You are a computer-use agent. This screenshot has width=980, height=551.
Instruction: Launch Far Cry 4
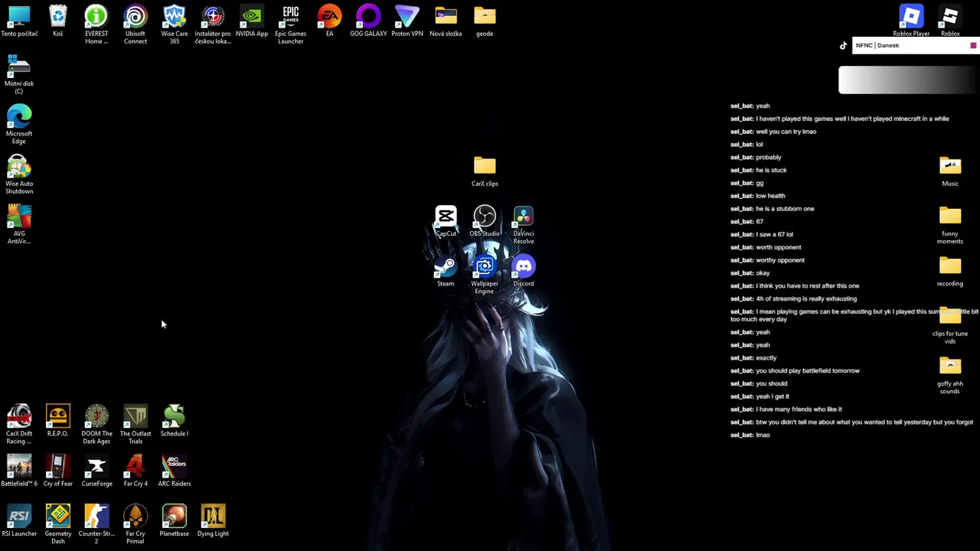(136, 471)
